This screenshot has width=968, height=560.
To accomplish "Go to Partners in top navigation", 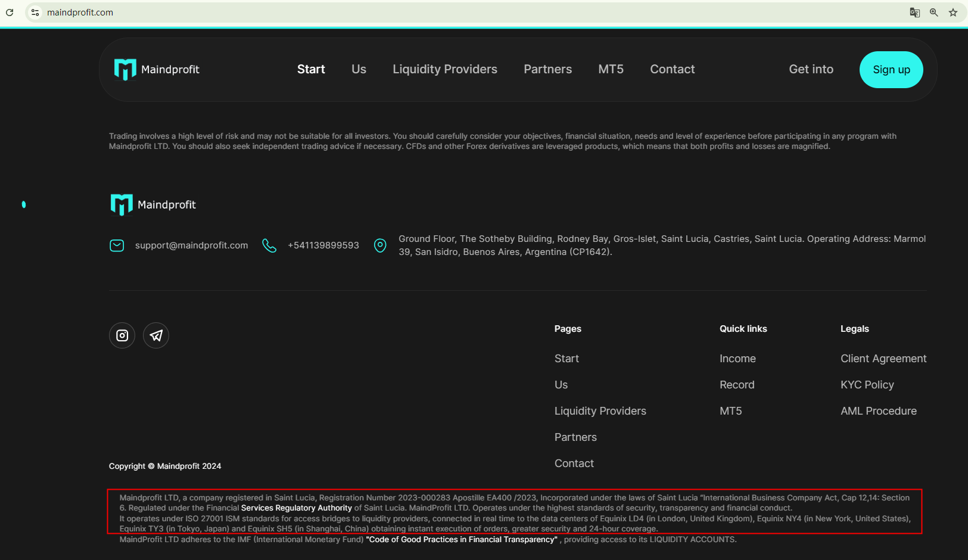I will (x=547, y=70).
